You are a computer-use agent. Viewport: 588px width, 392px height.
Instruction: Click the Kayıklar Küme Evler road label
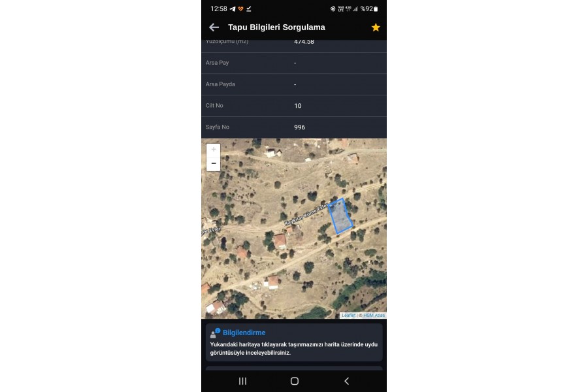[306, 214]
